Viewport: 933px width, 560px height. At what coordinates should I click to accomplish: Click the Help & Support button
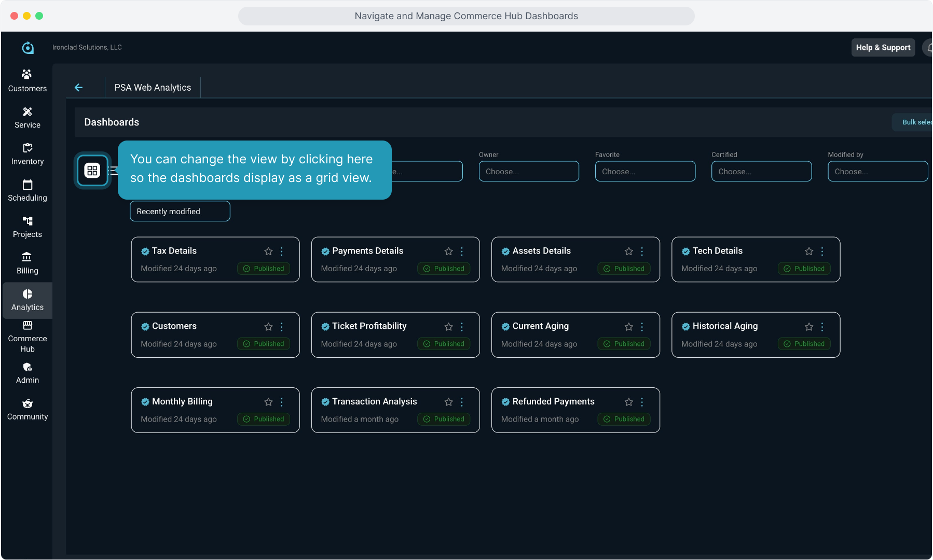pyautogui.click(x=883, y=48)
